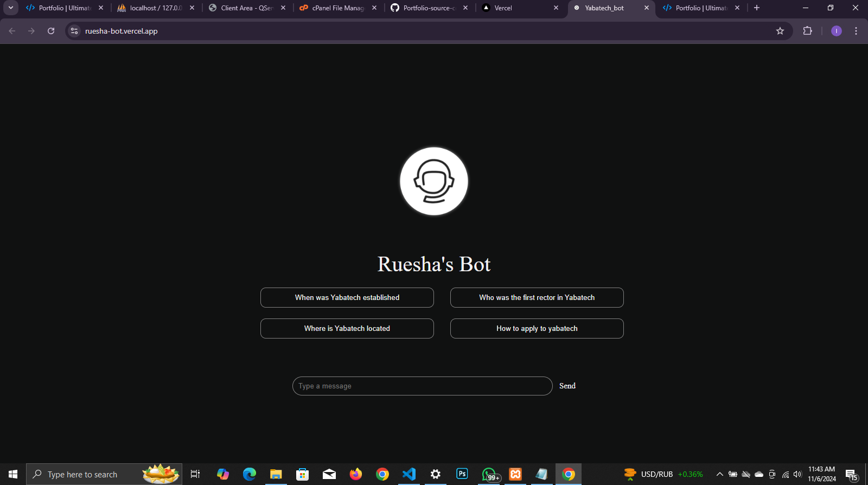Click the 'Who was the first rector' suggestion

coord(537,297)
